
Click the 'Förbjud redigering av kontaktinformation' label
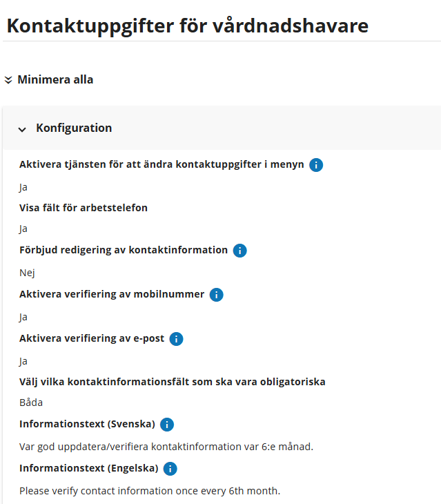[x=124, y=250]
